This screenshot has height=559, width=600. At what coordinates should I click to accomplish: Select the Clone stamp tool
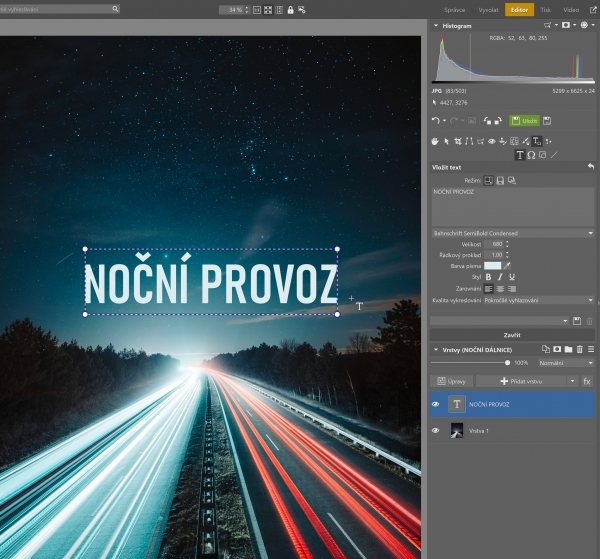tap(503, 142)
